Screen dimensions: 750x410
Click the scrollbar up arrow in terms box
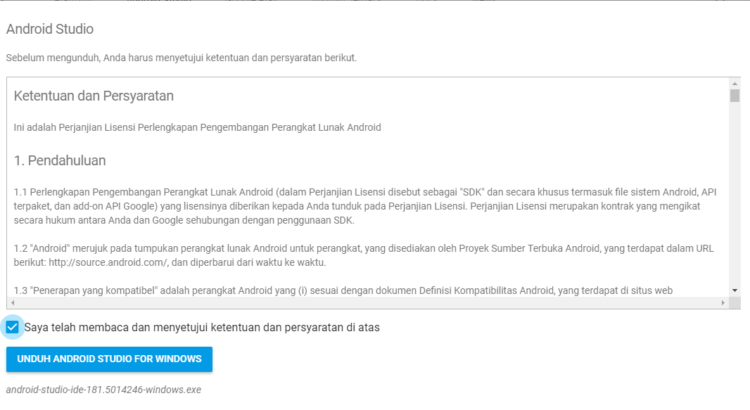734,83
